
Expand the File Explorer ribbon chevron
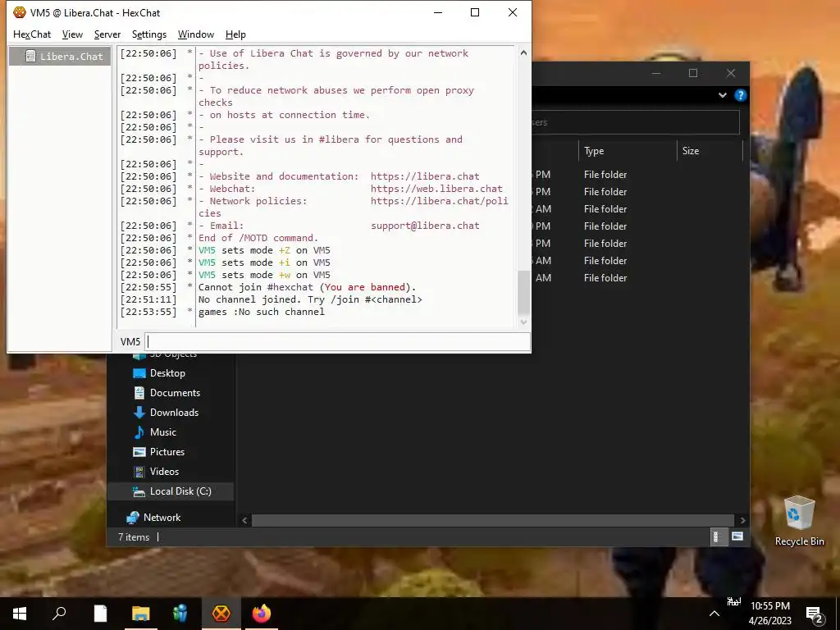click(723, 95)
